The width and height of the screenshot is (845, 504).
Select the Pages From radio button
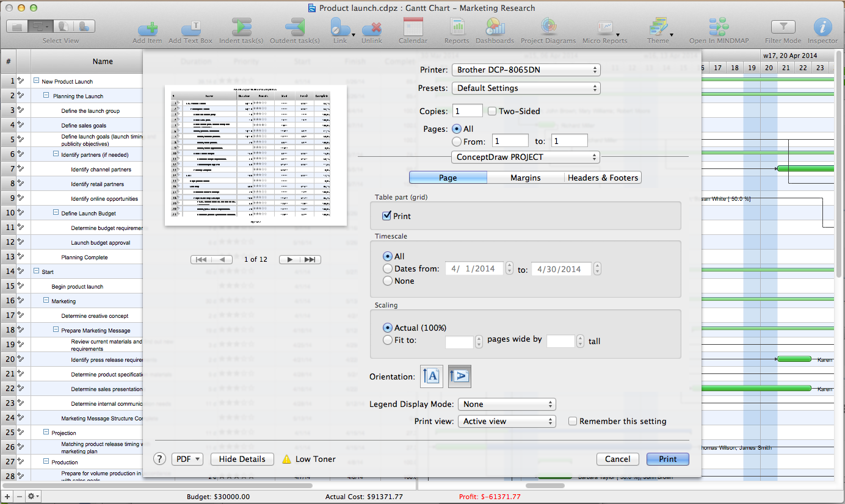click(456, 142)
